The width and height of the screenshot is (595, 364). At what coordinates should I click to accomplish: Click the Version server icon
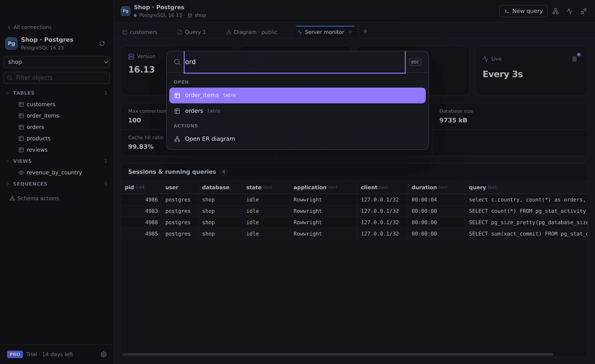coord(131,57)
